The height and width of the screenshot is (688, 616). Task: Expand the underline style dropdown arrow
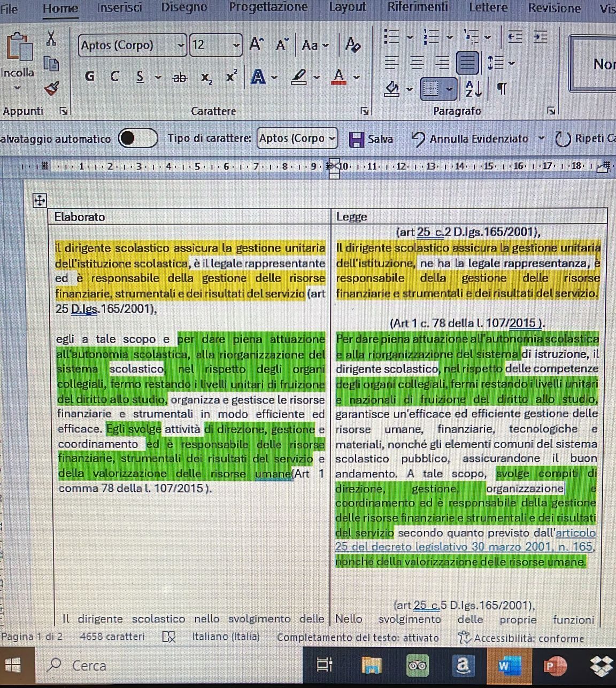tap(158, 78)
